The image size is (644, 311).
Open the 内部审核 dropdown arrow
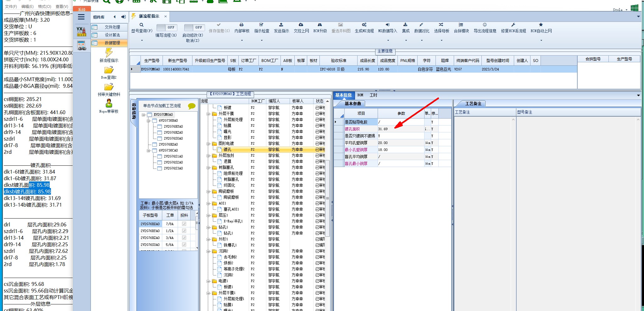pyautogui.click(x=242, y=40)
